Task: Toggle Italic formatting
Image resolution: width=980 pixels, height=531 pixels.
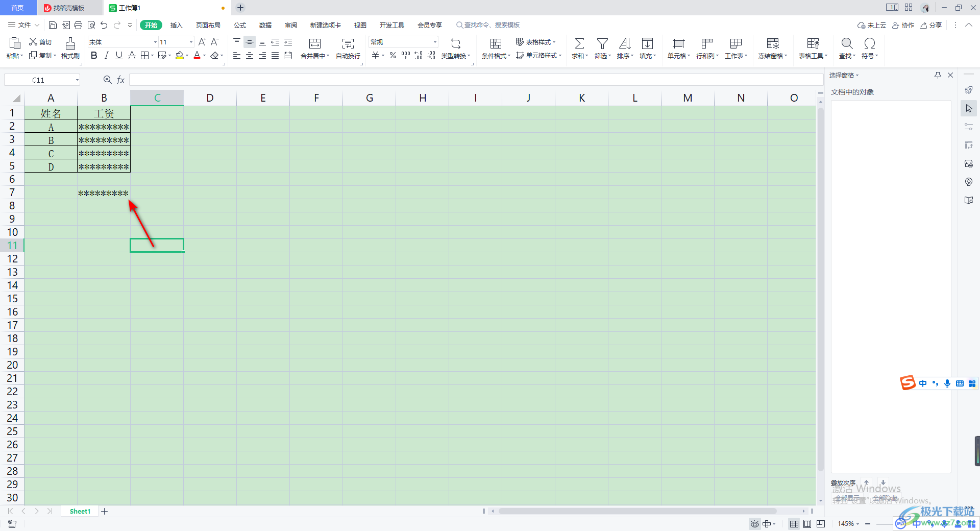Action: [x=107, y=55]
